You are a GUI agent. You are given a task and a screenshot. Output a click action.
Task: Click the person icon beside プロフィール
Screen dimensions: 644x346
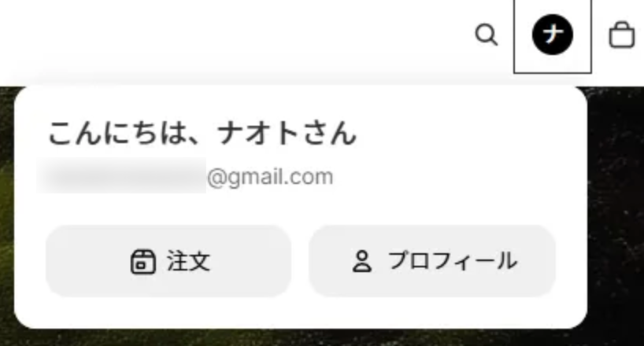point(362,262)
